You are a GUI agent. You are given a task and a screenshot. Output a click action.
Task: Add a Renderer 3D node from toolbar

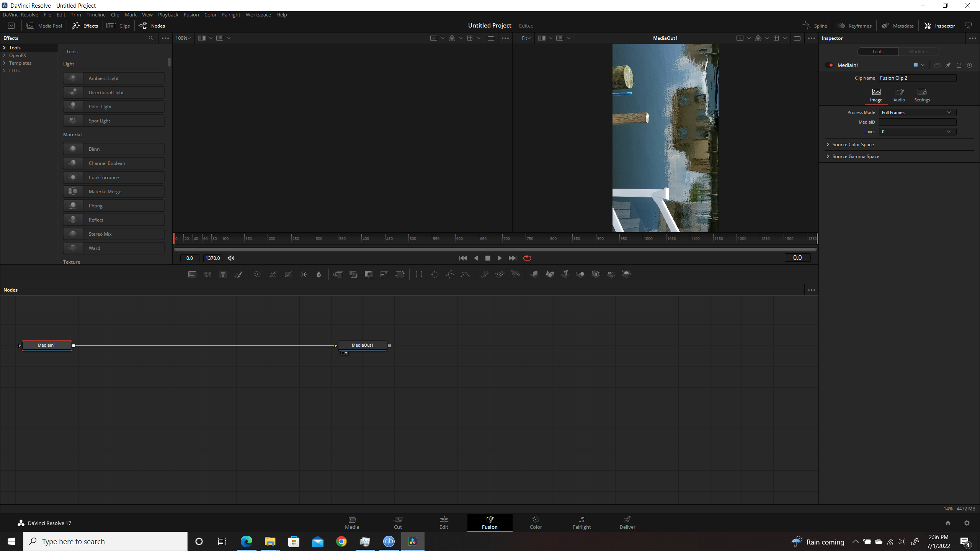coord(627,274)
